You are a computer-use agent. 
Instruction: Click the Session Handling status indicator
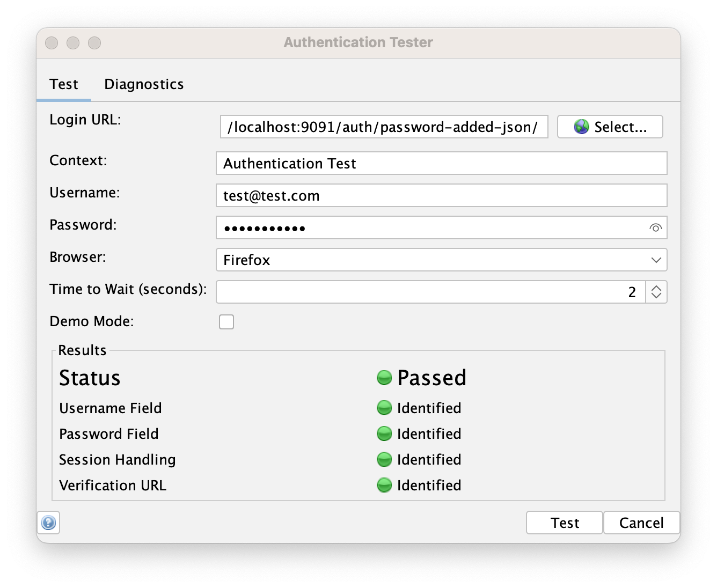click(x=384, y=460)
